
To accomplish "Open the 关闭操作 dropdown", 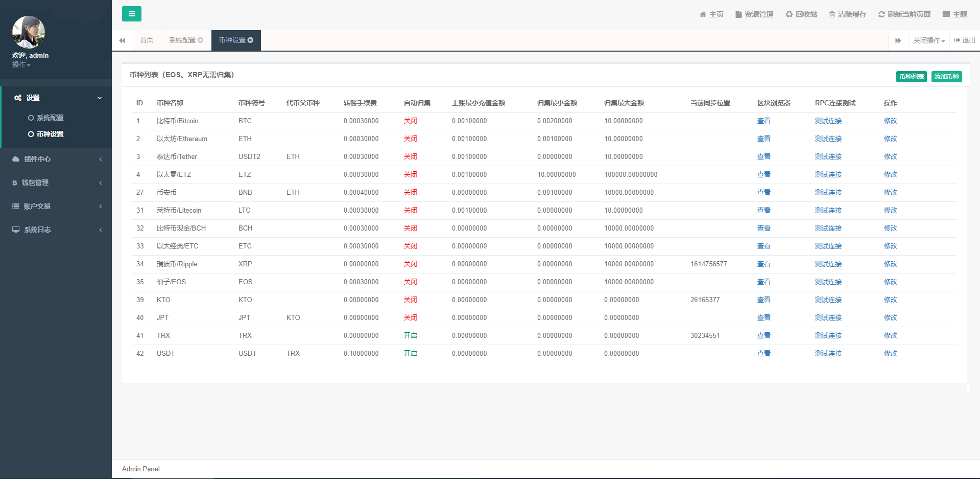I will (x=928, y=40).
